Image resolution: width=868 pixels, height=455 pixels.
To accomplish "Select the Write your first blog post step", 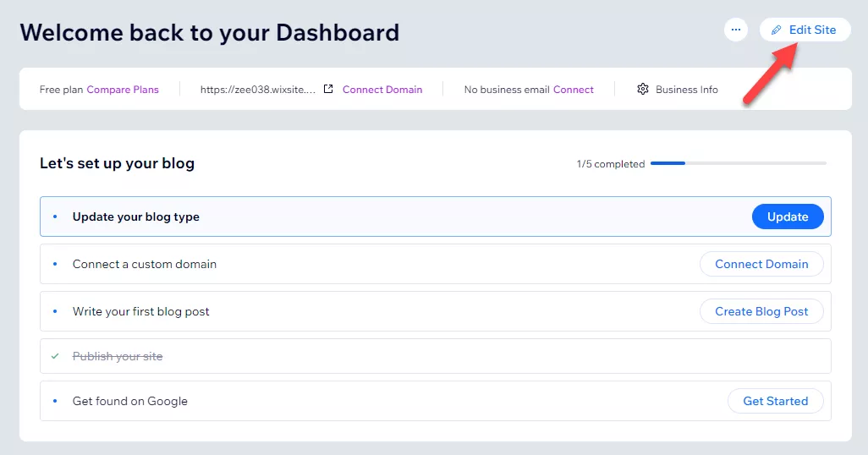I will [141, 311].
